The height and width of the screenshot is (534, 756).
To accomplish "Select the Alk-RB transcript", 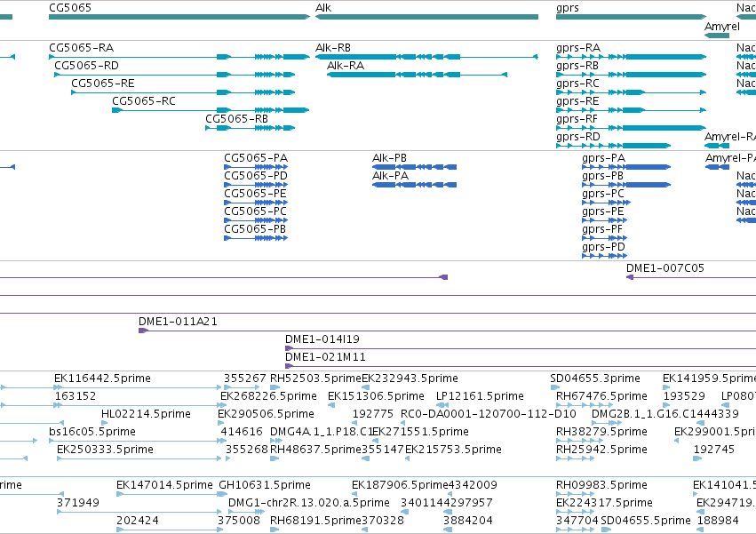I will click(x=426, y=57).
